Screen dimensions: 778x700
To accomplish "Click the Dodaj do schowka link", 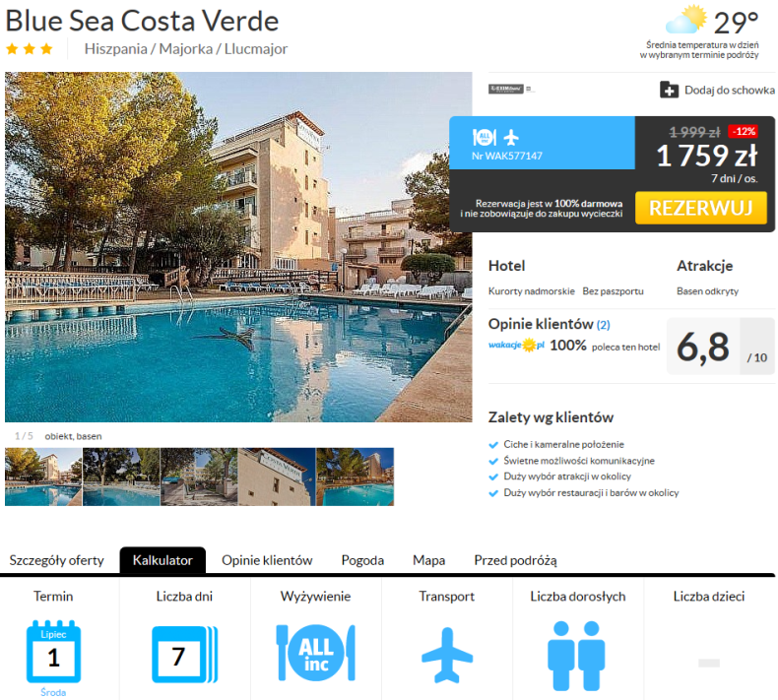I will pyautogui.click(x=730, y=90).
